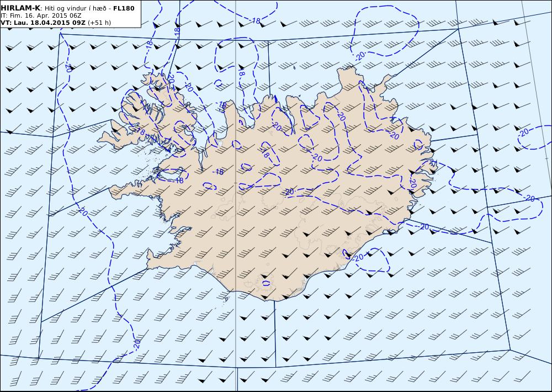Select the "Hiti og vindur í hæð" title text
Viewport: 552px width, 392px height.
point(76,8)
